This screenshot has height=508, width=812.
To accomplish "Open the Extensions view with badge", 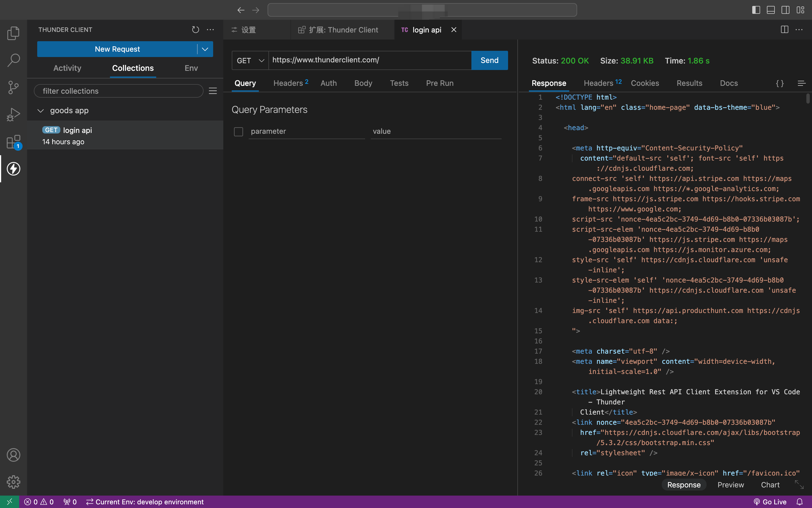I will pyautogui.click(x=14, y=142).
